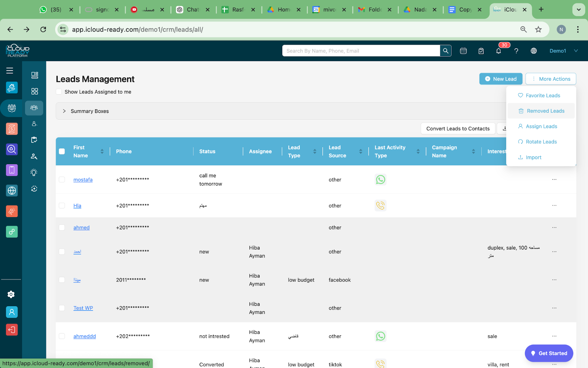Toggle the hamburger menu in the sidebar

click(10, 70)
